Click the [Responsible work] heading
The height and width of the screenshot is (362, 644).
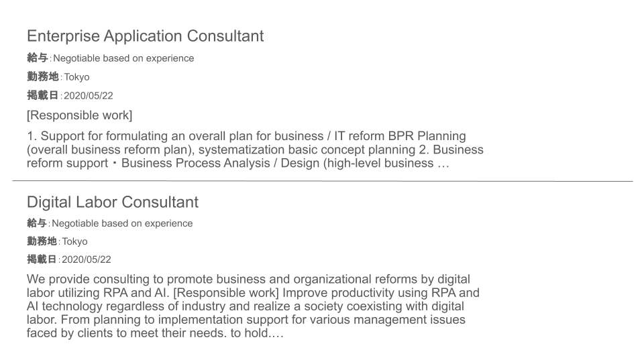[80, 115]
